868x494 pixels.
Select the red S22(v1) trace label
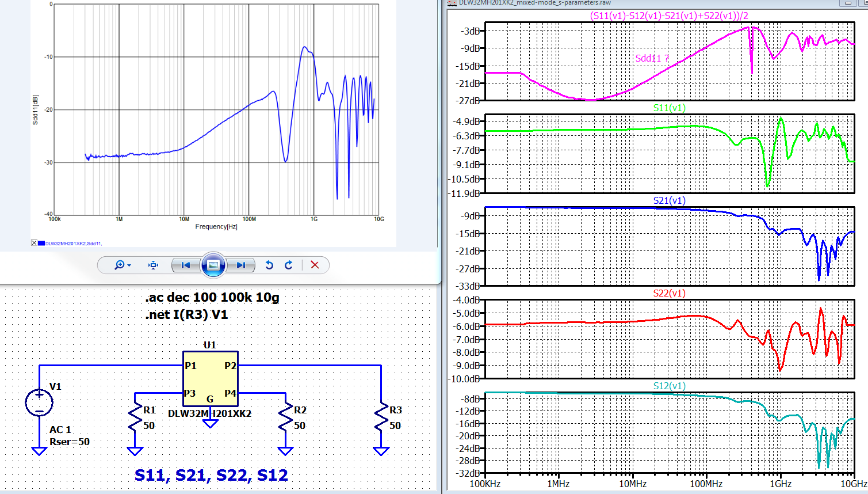click(669, 293)
